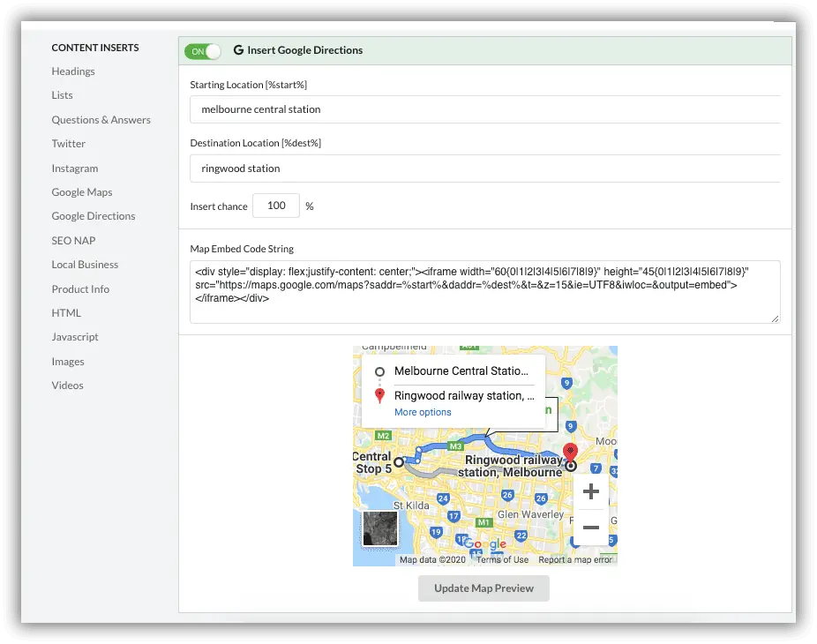This screenshot has width=817, height=644.
Task: Click the red destination pin on map
Action: [x=571, y=452]
